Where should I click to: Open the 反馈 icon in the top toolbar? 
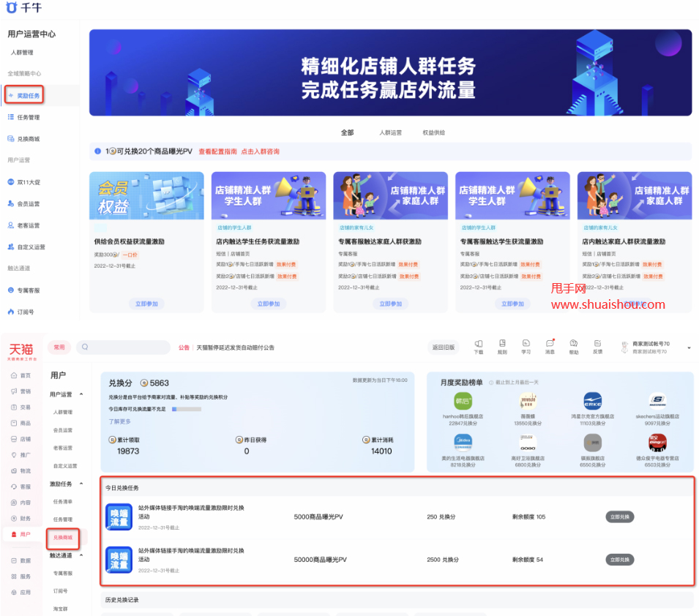[x=597, y=346]
